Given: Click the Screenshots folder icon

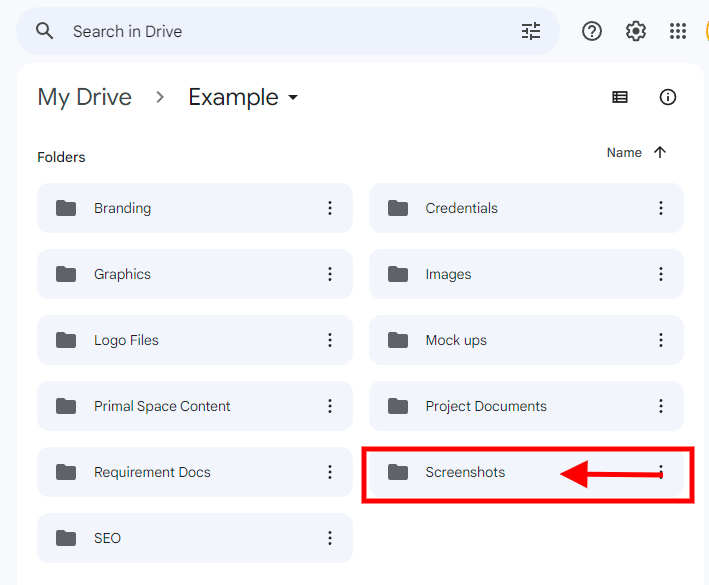Looking at the screenshot, I should pyautogui.click(x=398, y=472).
